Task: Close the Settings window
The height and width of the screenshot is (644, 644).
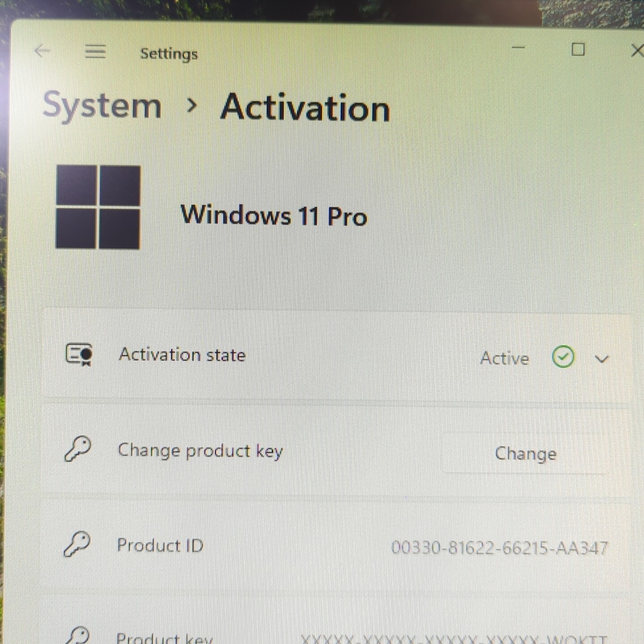Action: point(637,50)
